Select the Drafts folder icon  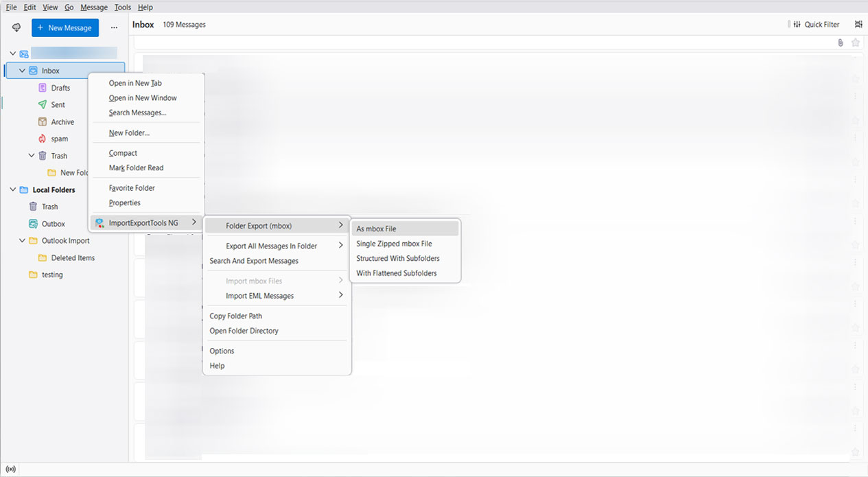(x=43, y=88)
